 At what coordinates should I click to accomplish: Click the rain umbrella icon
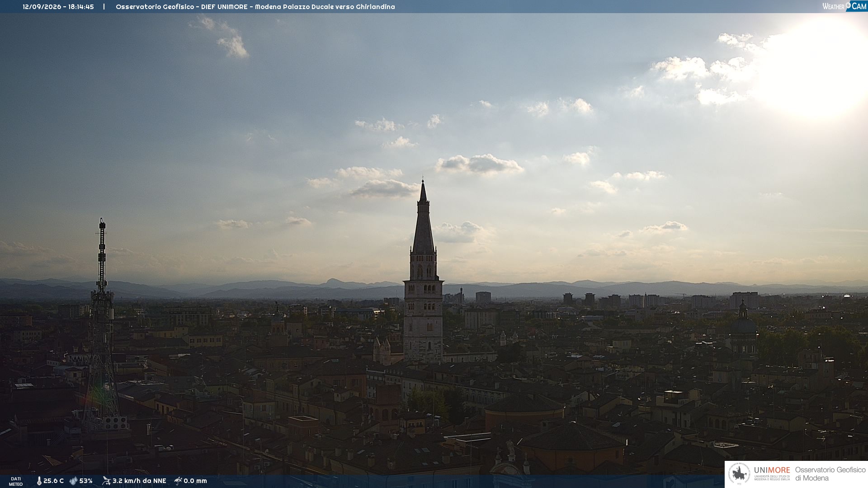178,481
